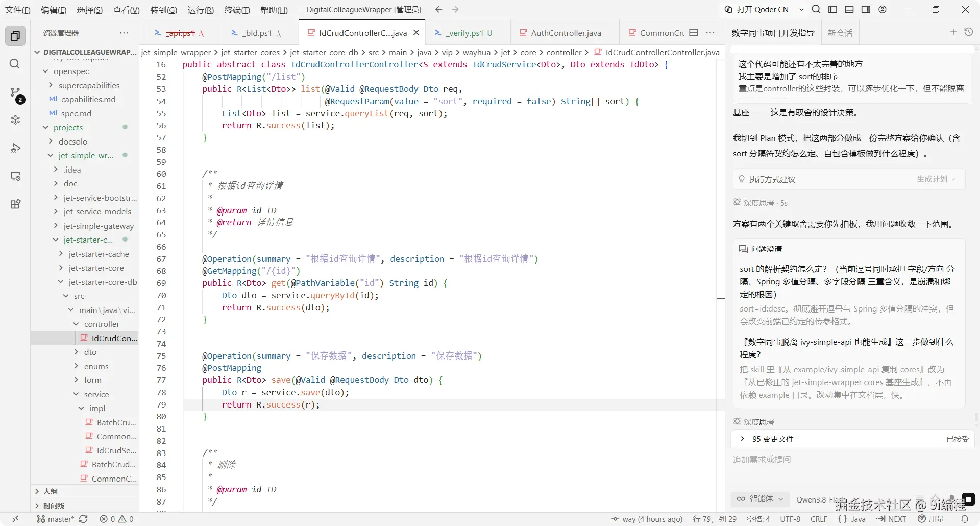The height and width of the screenshot is (526, 980).
Task: Switch to AuthController.java tab
Action: point(565,33)
